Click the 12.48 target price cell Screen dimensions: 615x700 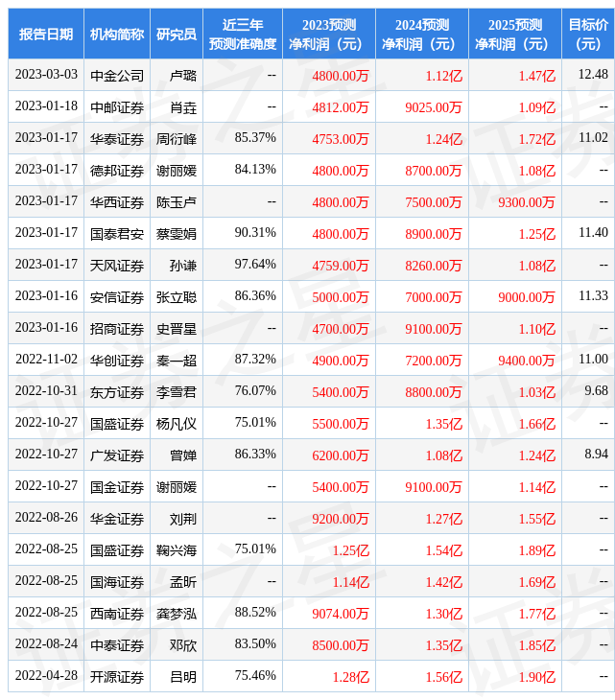(593, 75)
